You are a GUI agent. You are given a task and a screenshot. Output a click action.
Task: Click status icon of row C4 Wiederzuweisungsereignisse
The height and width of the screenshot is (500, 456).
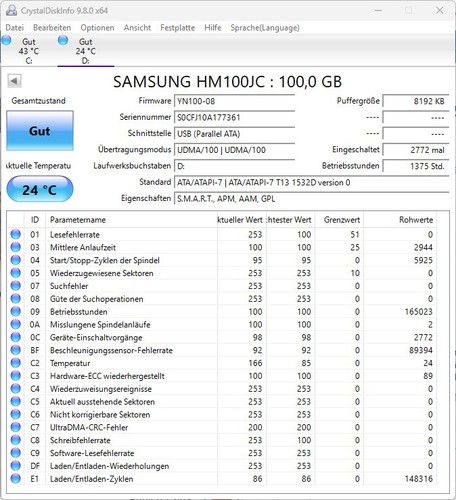coord(15,389)
